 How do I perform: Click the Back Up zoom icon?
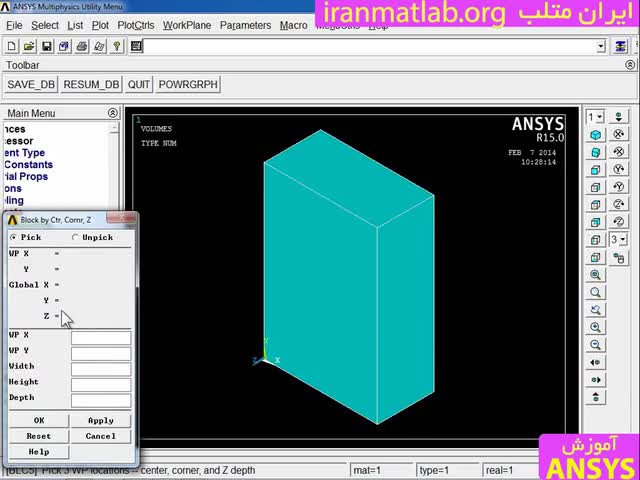pyautogui.click(x=596, y=310)
